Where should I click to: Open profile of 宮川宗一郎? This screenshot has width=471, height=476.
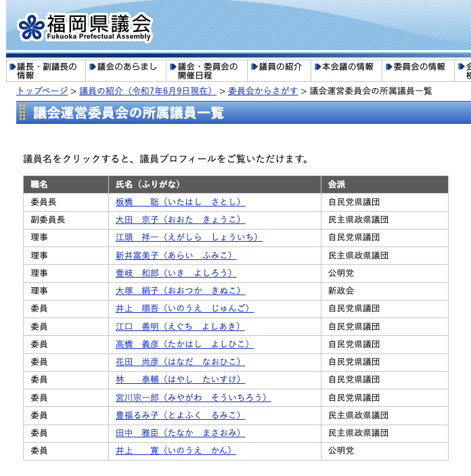(x=194, y=397)
